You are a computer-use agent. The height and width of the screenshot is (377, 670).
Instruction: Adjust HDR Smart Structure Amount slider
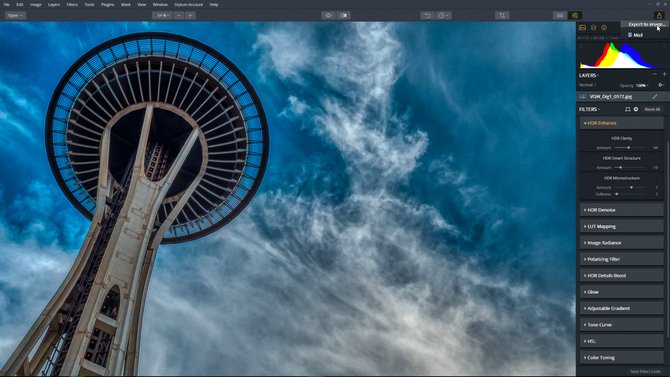click(630, 168)
